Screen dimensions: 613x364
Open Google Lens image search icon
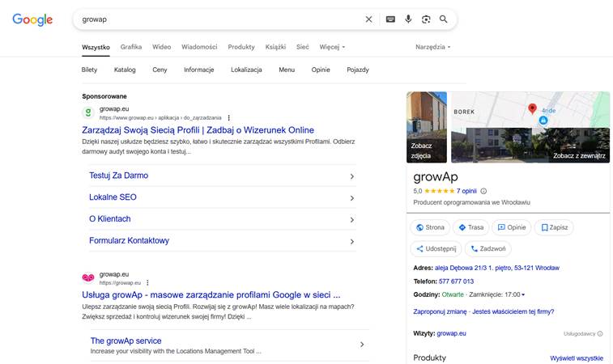tap(426, 19)
